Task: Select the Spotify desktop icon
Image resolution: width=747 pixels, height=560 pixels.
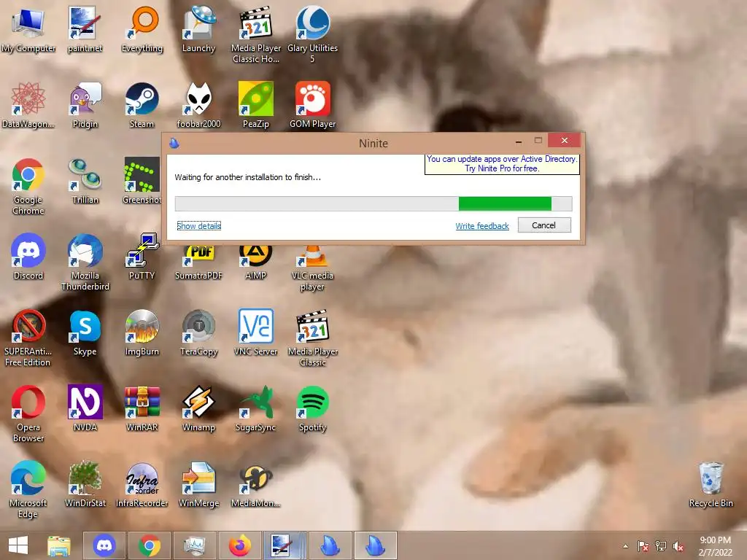Action: point(312,408)
